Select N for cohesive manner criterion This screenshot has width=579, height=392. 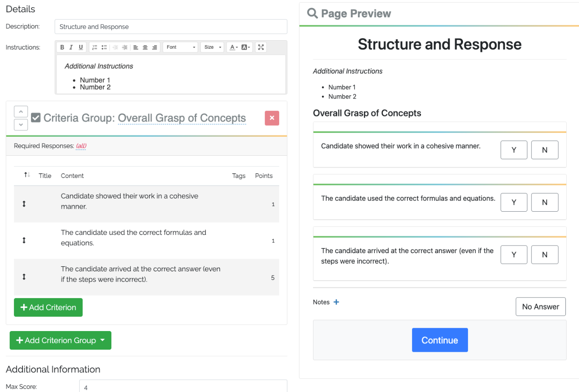coord(545,150)
